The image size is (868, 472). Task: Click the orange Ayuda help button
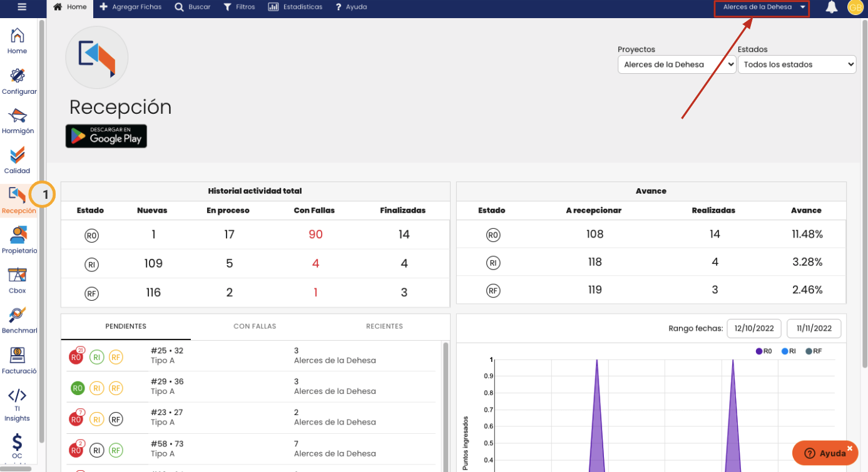tap(825, 453)
